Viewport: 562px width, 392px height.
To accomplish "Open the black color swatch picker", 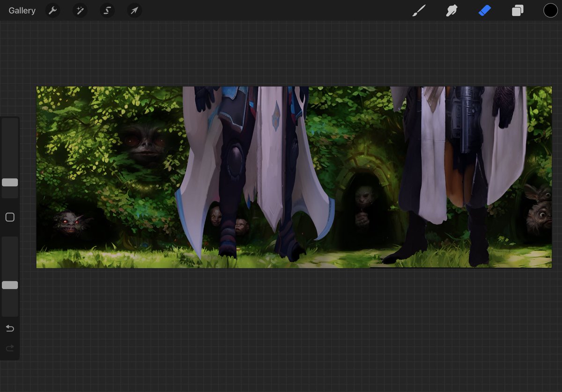I will (550, 10).
